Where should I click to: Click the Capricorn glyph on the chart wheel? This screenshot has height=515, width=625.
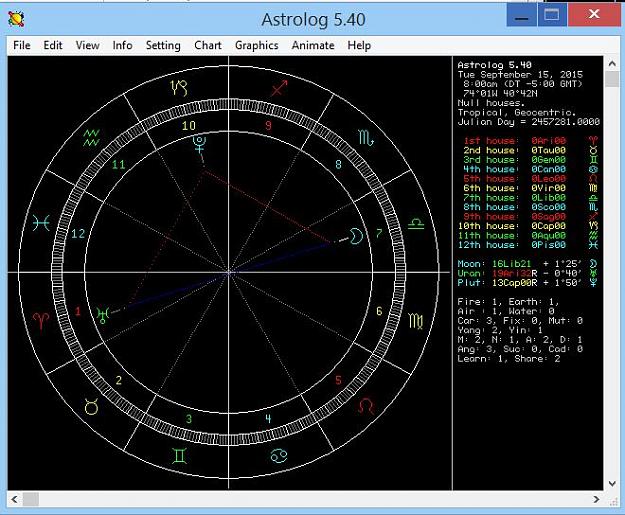pos(179,87)
